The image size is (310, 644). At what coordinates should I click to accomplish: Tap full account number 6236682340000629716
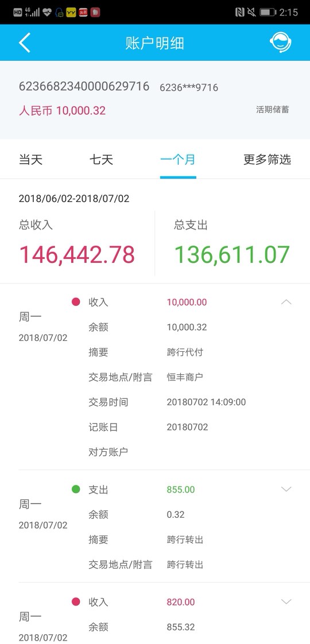84,86
